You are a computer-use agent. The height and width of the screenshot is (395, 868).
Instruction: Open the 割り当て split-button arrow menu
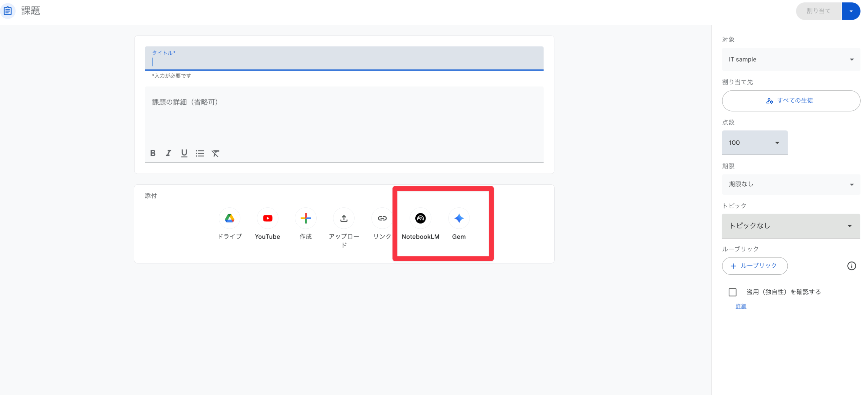[851, 11]
